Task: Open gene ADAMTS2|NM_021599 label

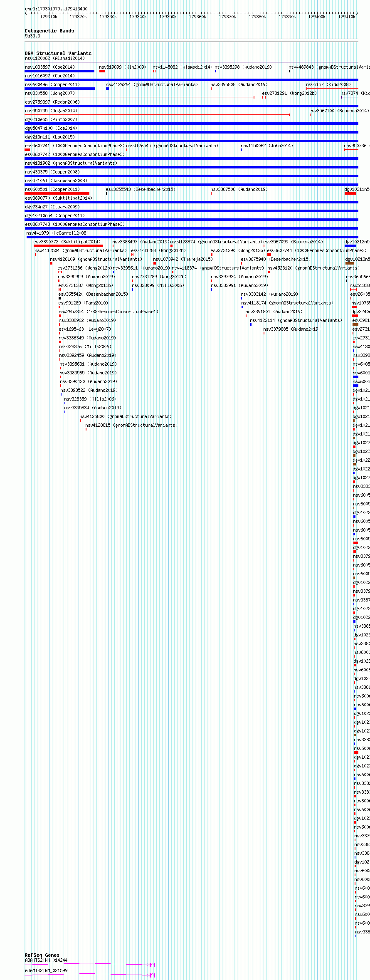Action: [x=46, y=970]
